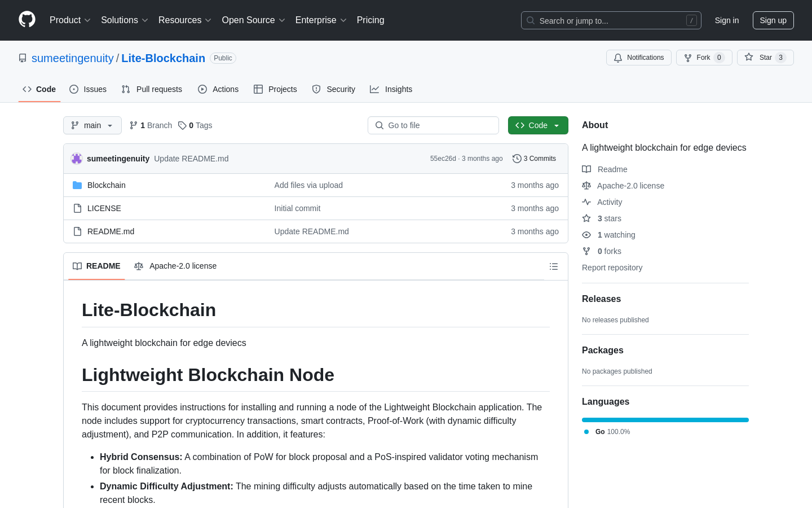Click the Sign up button
812x508 pixels.
773,20
